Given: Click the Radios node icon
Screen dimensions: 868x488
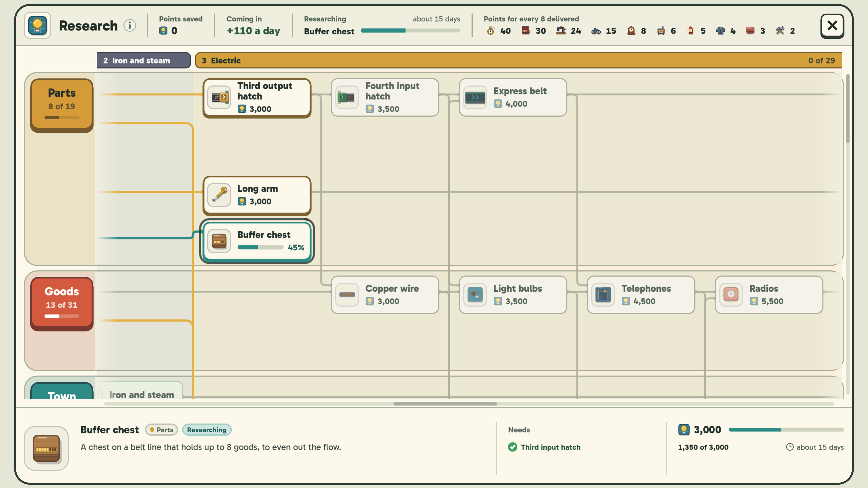Looking at the screenshot, I should pos(731,295).
